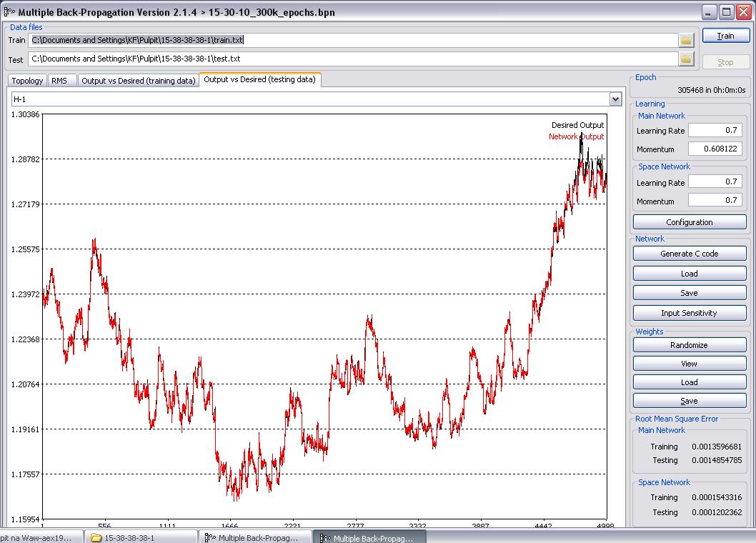This screenshot has height=543, width=756.
Task: Edit Space Network Momentum field
Action: [x=715, y=199]
